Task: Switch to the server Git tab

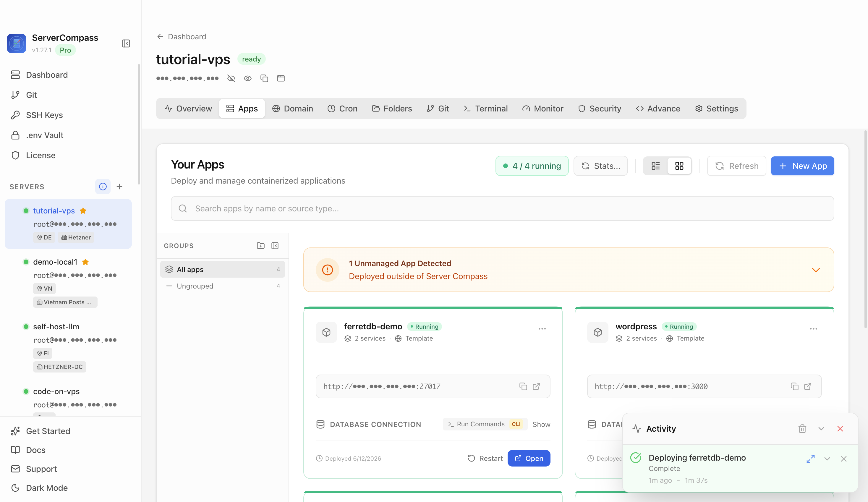Action: [438, 109]
